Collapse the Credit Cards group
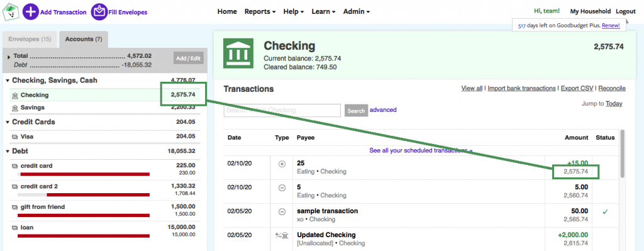Viewport: 644px width, 251px height. point(8,122)
